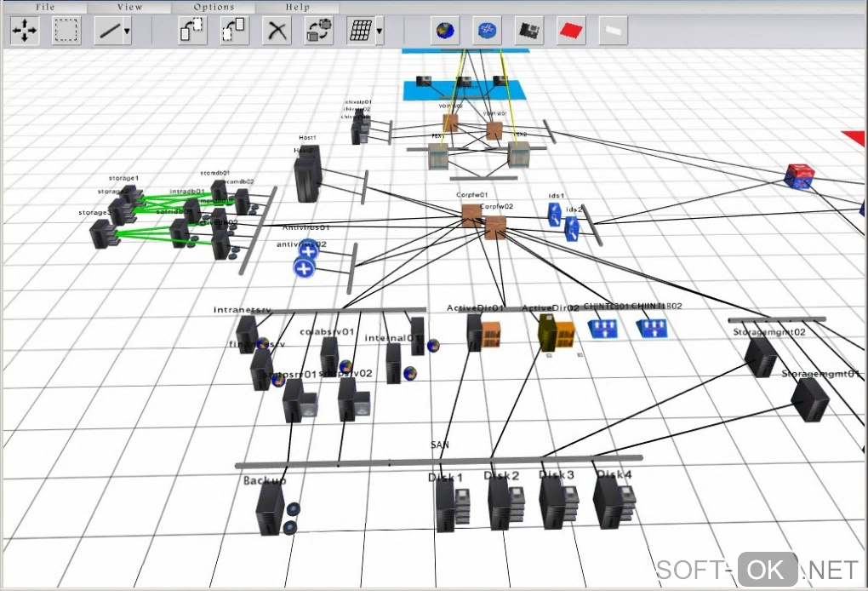Click the globe toolbar icon

click(x=445, y=30)
